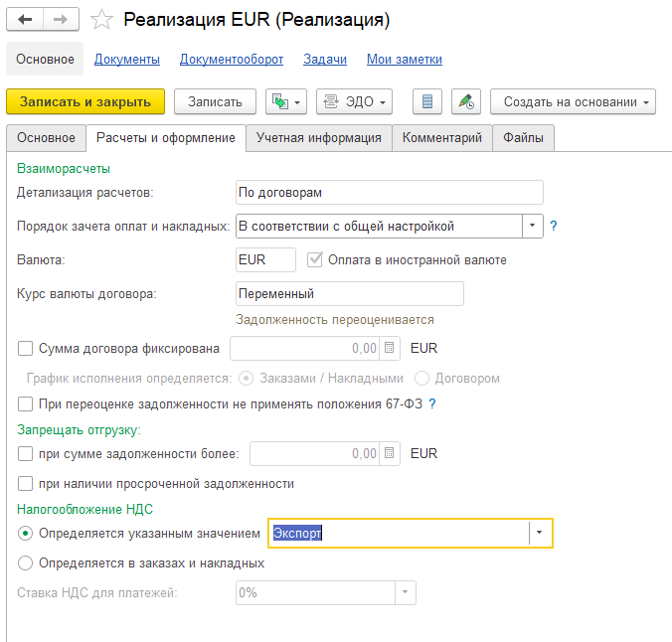672x642 pixels.
Task: Open the Документы link
Action: tap(127, 60)
